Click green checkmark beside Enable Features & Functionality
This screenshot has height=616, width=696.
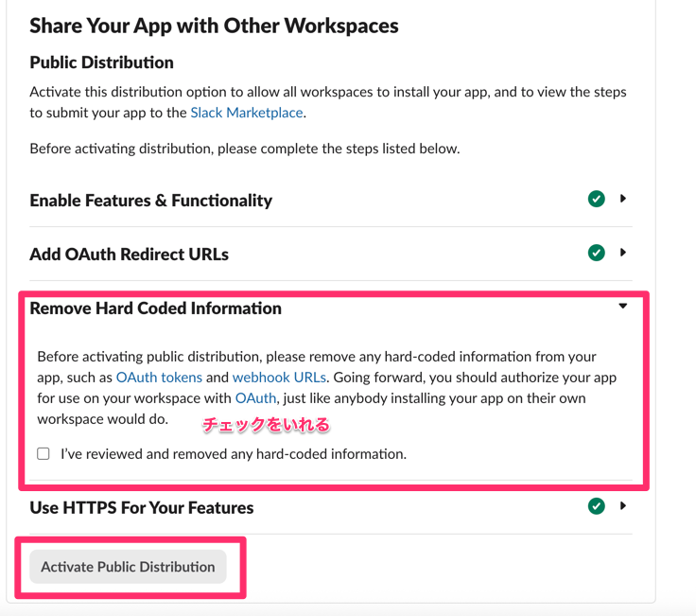pos(596,199)
